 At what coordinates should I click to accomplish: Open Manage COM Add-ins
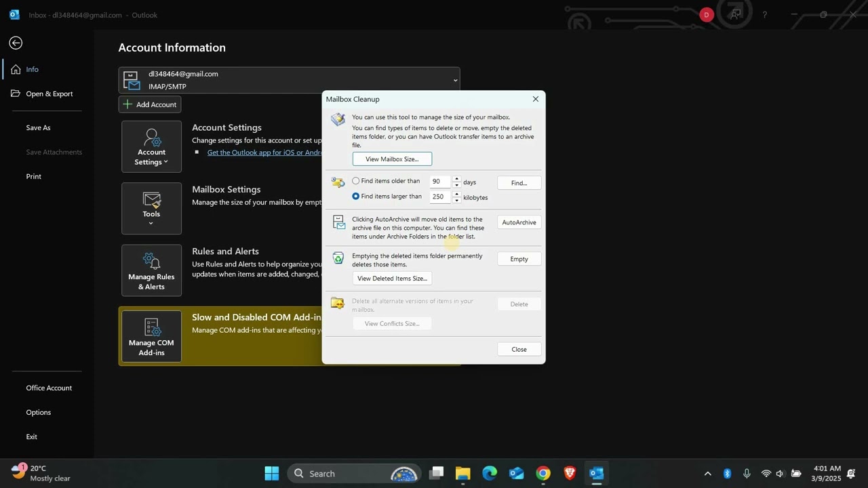pos(151,336)
